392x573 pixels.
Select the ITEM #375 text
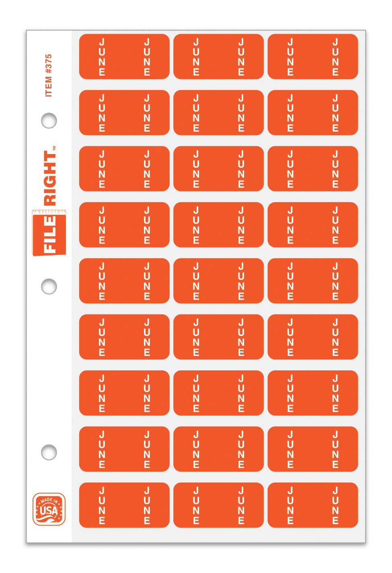pos(49,76)
